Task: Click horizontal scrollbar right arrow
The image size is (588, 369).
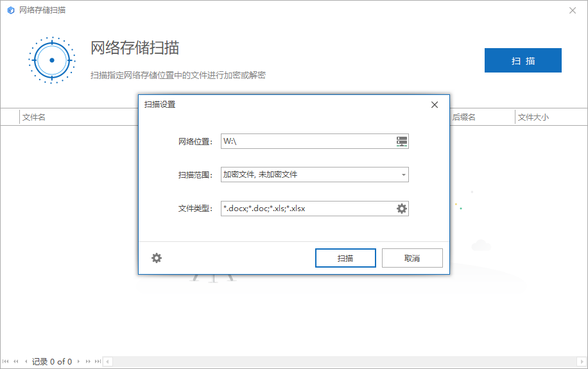Action: [582, 362]
